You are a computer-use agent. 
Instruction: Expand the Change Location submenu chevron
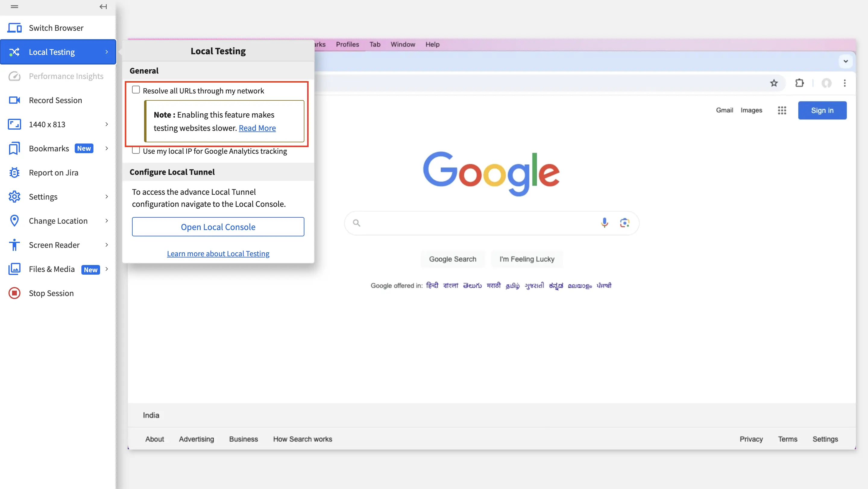click(107, 221)
